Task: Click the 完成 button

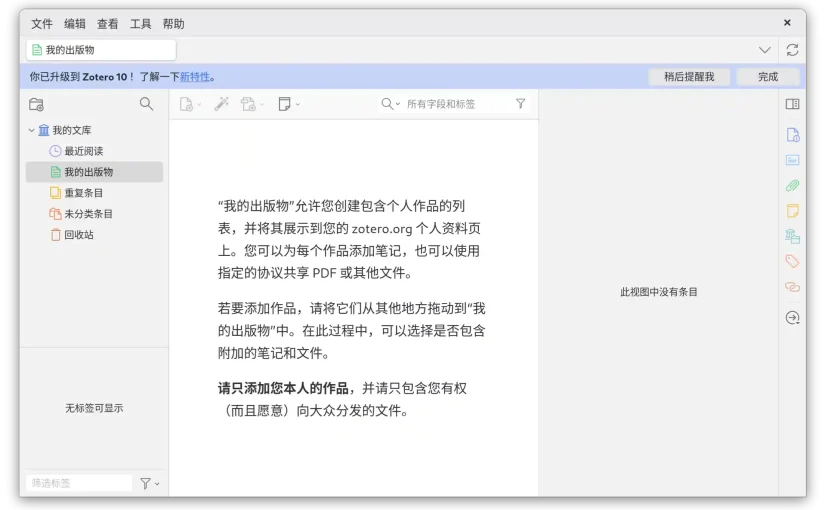Action: (768, 77)
